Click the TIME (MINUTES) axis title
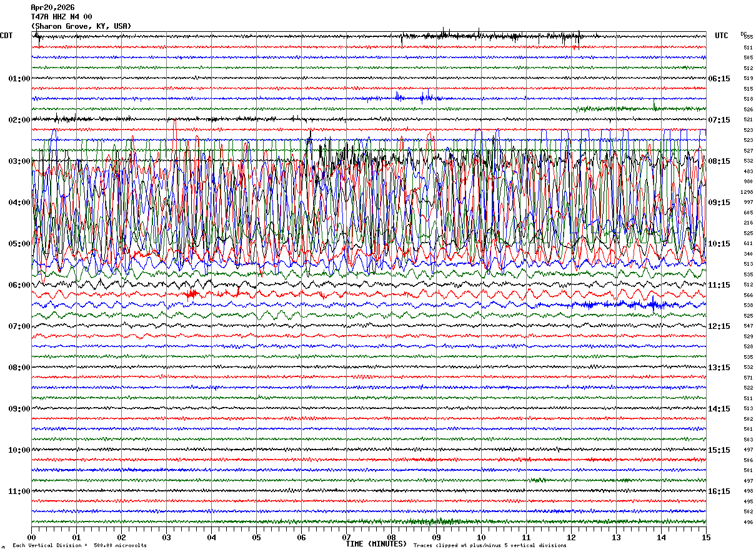Image resolution: width=756 pixels, height=554 pixels. pos(376,544)
